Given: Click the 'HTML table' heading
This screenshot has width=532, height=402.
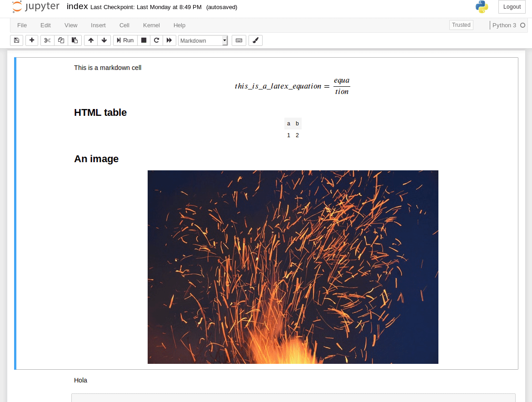Looking at the screenshot, I should (x=100, y=113).
